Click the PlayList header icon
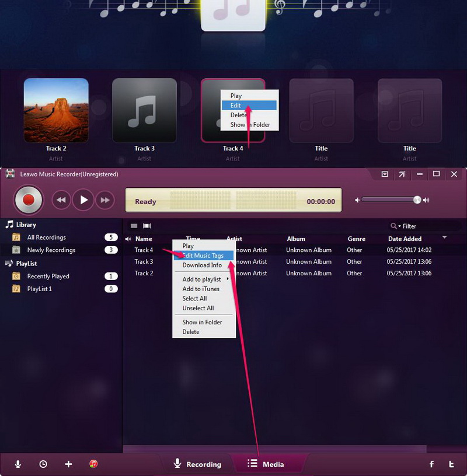This screenshot has width=467, height=476. click(x=9, y=263)
